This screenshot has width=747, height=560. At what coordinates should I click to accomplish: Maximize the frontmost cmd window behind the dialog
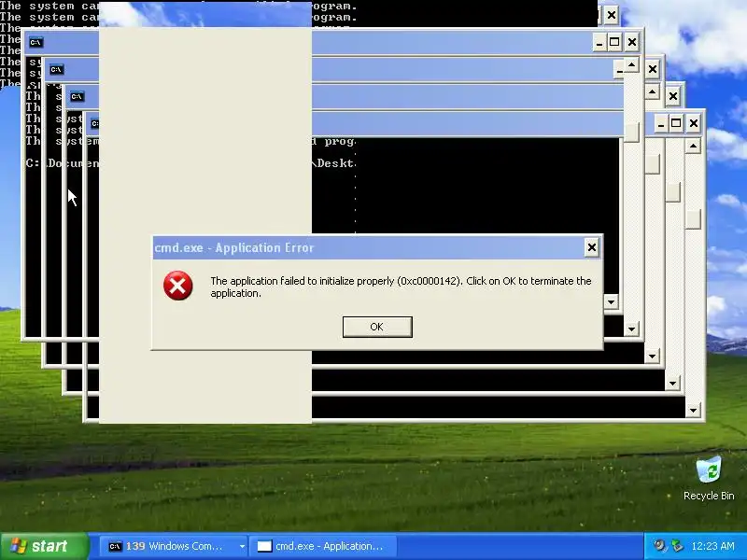pos(676,124)
